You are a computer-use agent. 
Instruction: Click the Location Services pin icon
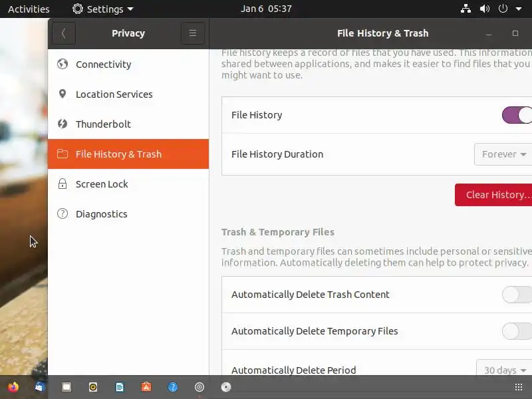(63, 94)
